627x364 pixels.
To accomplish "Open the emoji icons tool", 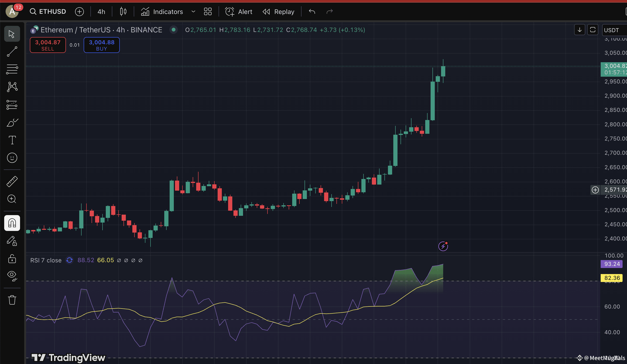I will 12,158.
